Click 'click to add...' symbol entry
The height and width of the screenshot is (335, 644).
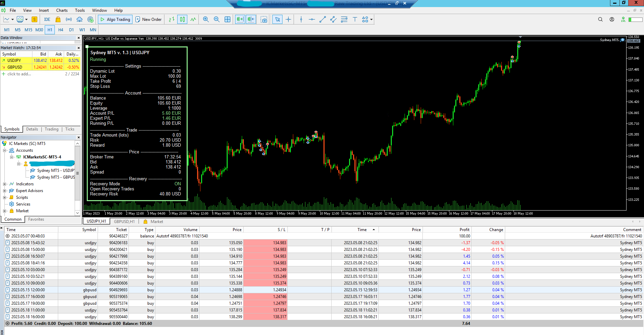[19, 74]
